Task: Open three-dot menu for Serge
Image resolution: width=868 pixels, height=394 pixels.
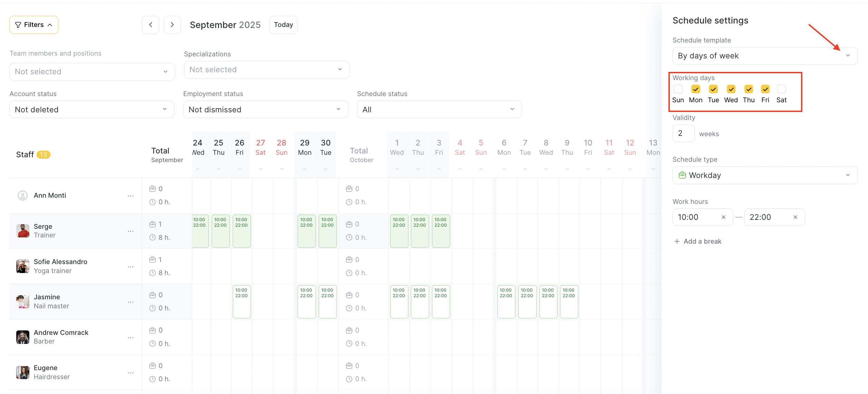Action: click(131, 231)
